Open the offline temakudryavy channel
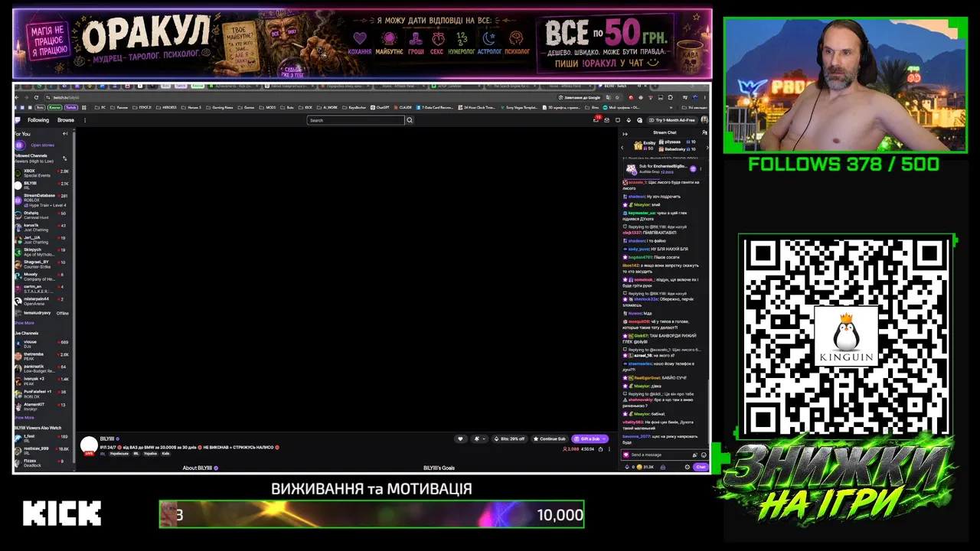This screenshot has width=980, height=551. 42,313
